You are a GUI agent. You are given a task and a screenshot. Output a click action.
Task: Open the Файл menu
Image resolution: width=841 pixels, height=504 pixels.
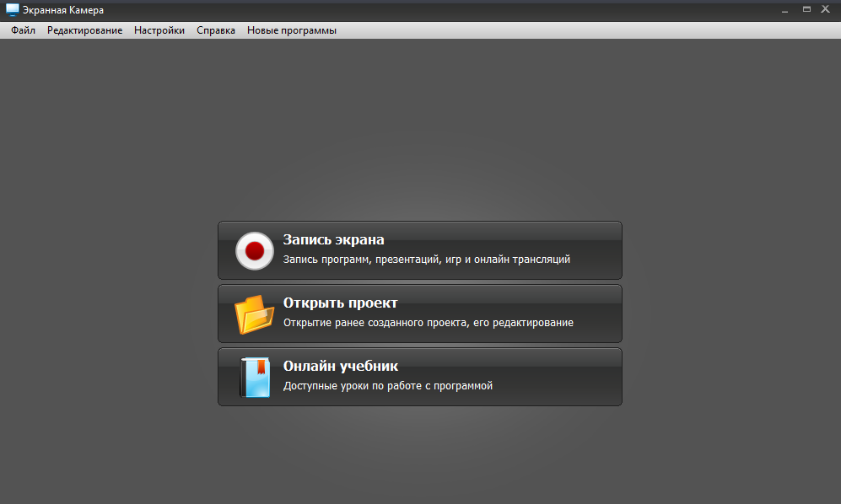pos(24,30)
